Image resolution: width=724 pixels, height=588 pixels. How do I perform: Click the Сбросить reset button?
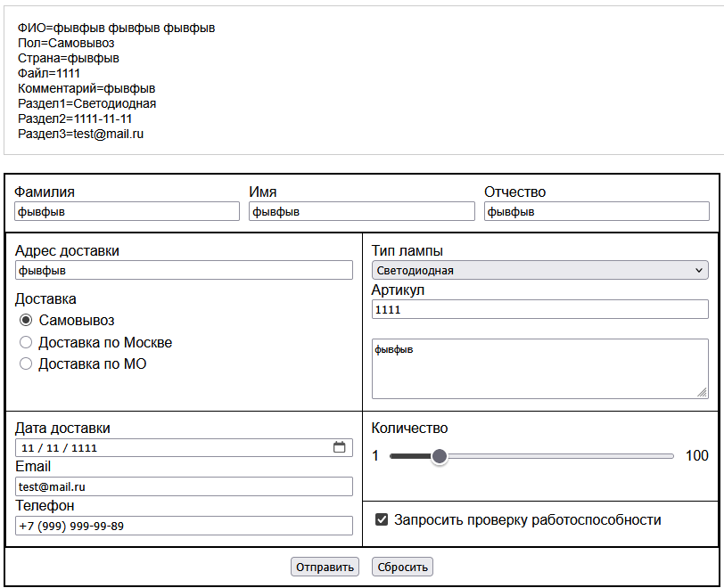coord(402,567)
